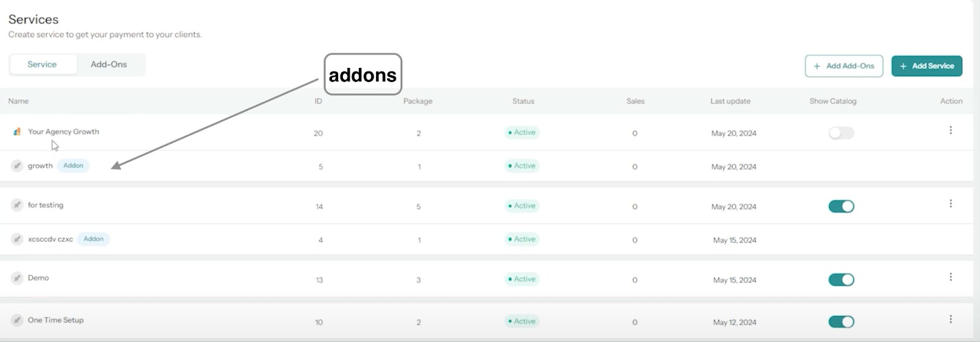Select the Service tab
Screen dimensions: 980x342
click(42, 64)
